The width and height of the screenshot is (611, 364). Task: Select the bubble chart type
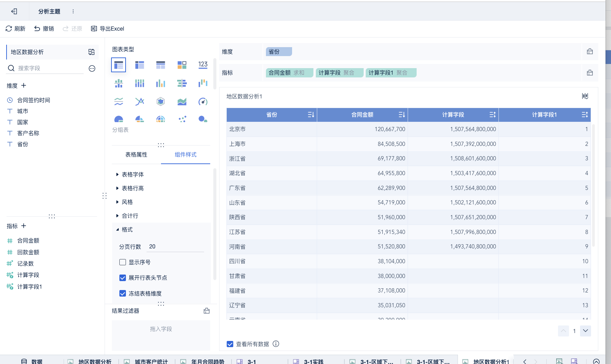(x=203, y=119)
